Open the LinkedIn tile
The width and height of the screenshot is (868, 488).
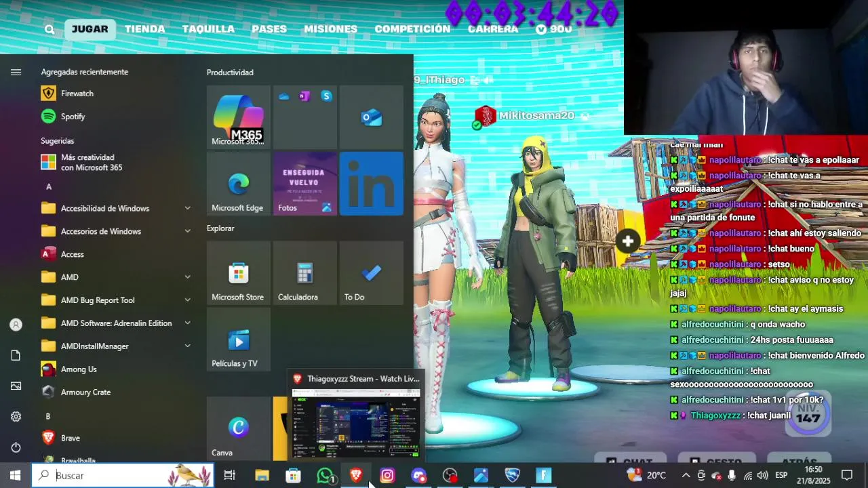(372, 184)
